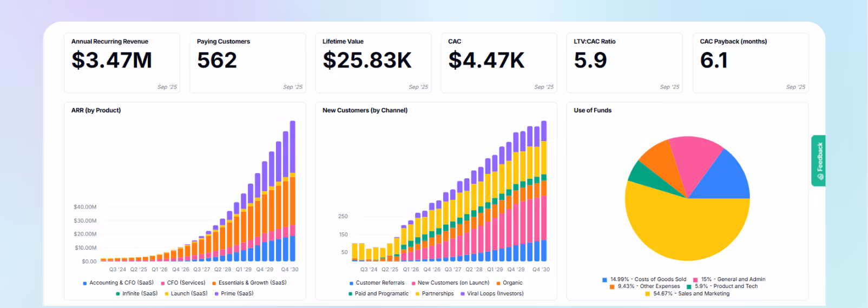Image resolution: width=868 pixels, height=308 pixels.
Task: Toggle Costs of Goods Sold 14.99% legend
Action: 644,279
